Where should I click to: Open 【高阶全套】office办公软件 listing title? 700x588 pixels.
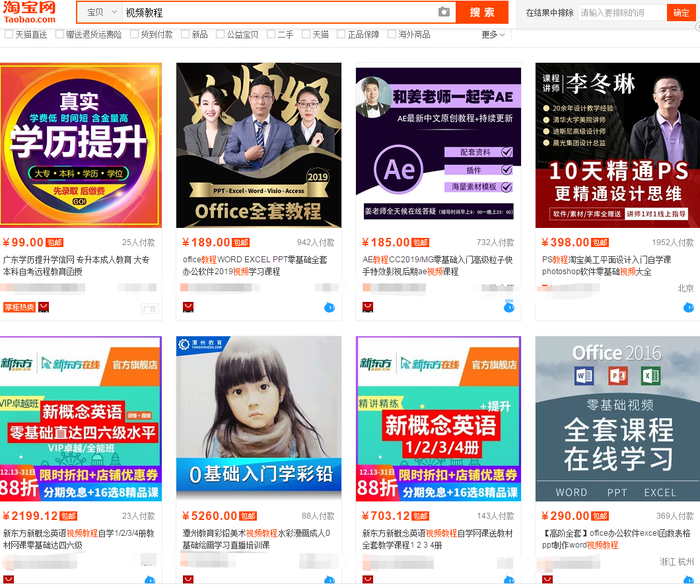pyautogui.click(x=616, y=539)
